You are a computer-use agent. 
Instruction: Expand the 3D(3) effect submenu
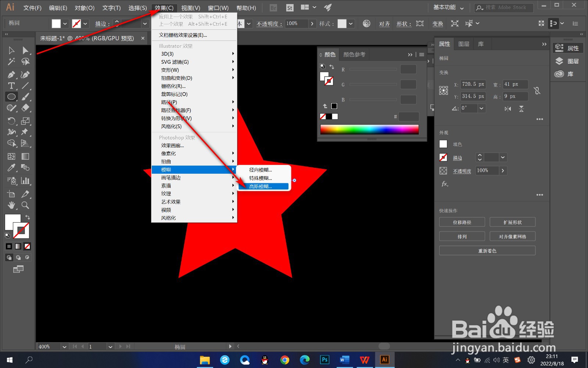pos(194,54)
